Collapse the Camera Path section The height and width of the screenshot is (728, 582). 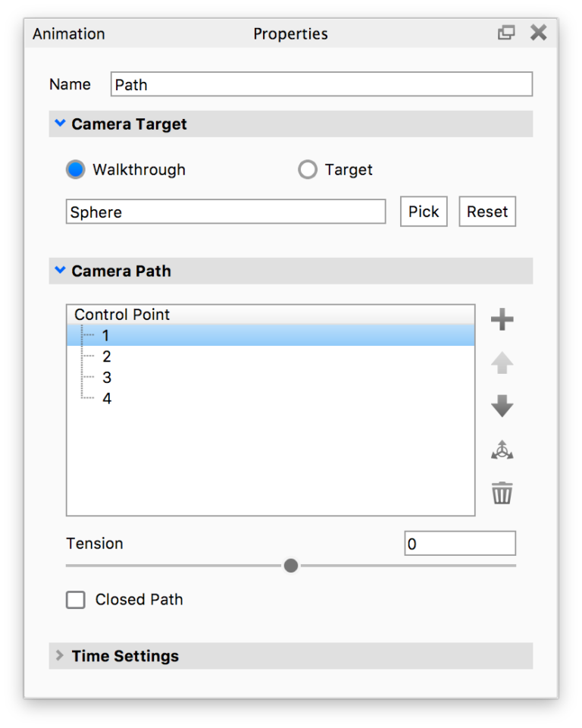[60, 270]
